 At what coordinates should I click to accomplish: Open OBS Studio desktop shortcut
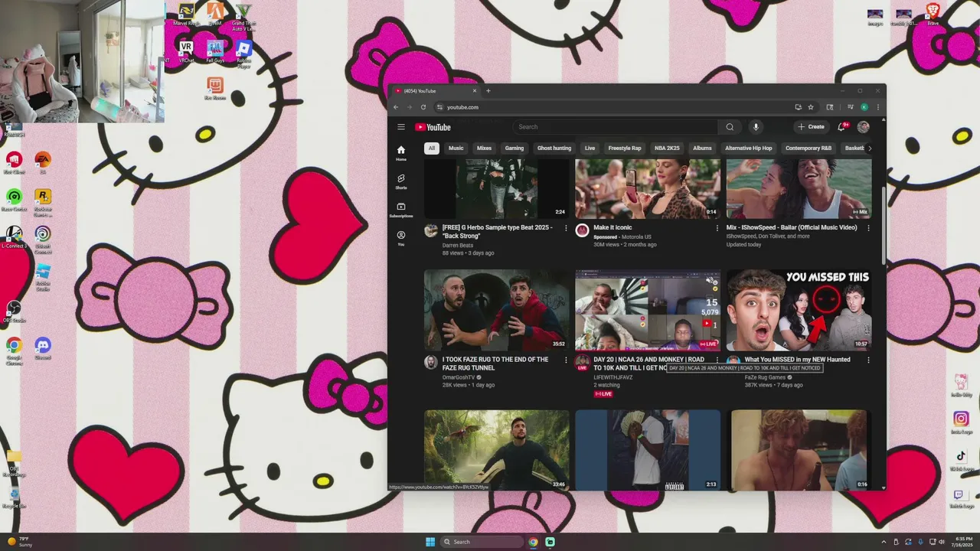click(14, 311)
